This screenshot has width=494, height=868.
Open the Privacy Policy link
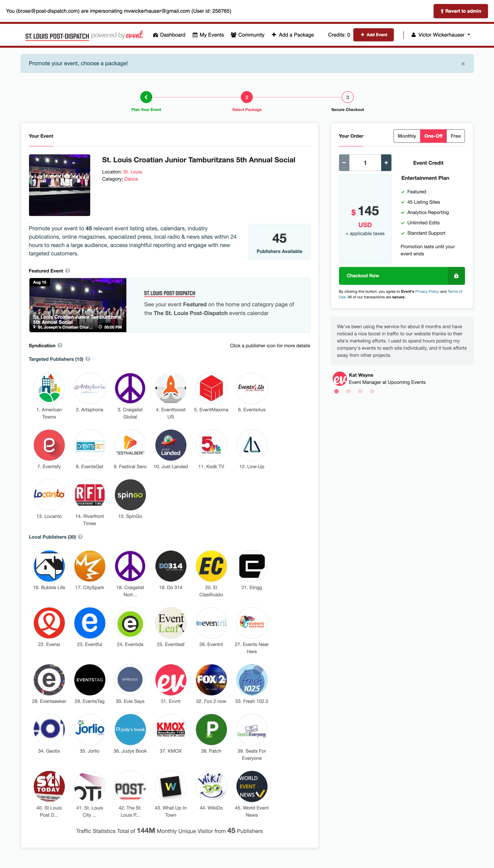click(x=427, y=292)
